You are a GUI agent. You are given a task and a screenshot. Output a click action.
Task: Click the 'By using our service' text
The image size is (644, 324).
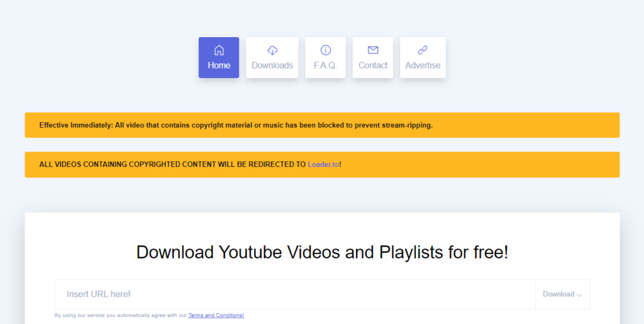[x=121, y=315]
